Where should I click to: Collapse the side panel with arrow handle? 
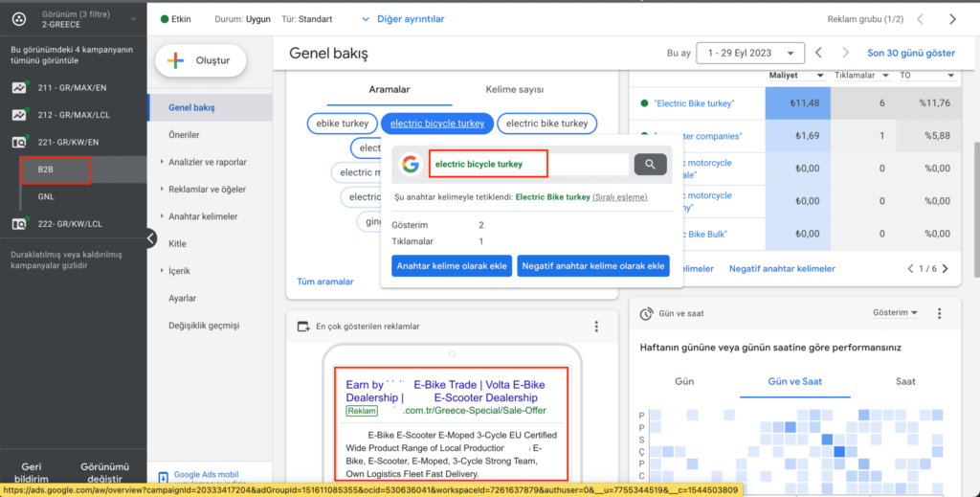click(x=151, y=238)
